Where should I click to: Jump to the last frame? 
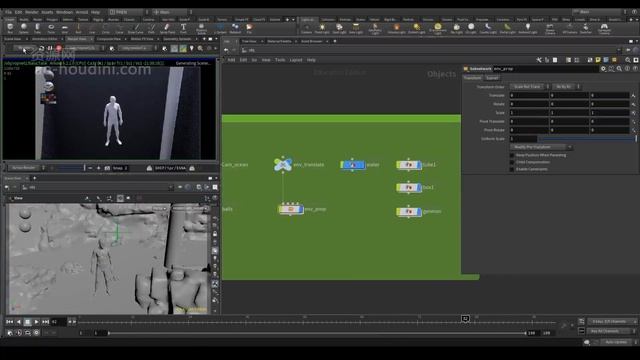45,322
